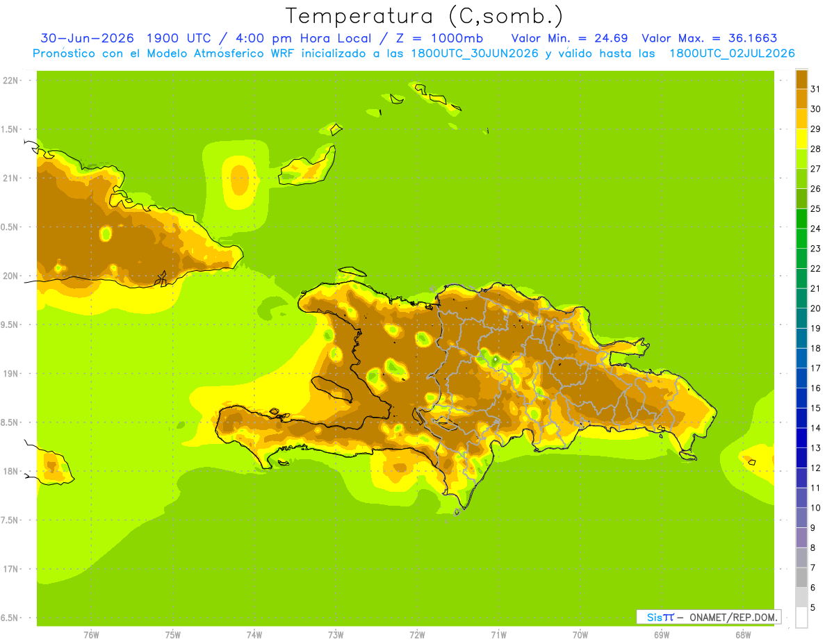Screen dimensions: 834x644
Task: Click the '75W' longitude label
Action: pos(173,635)
